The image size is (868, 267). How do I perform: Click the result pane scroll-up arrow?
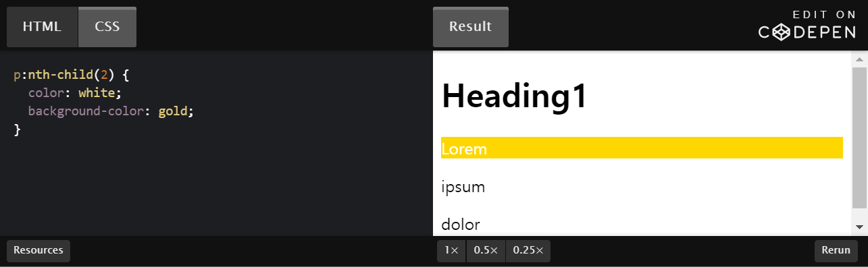(859, 59)
